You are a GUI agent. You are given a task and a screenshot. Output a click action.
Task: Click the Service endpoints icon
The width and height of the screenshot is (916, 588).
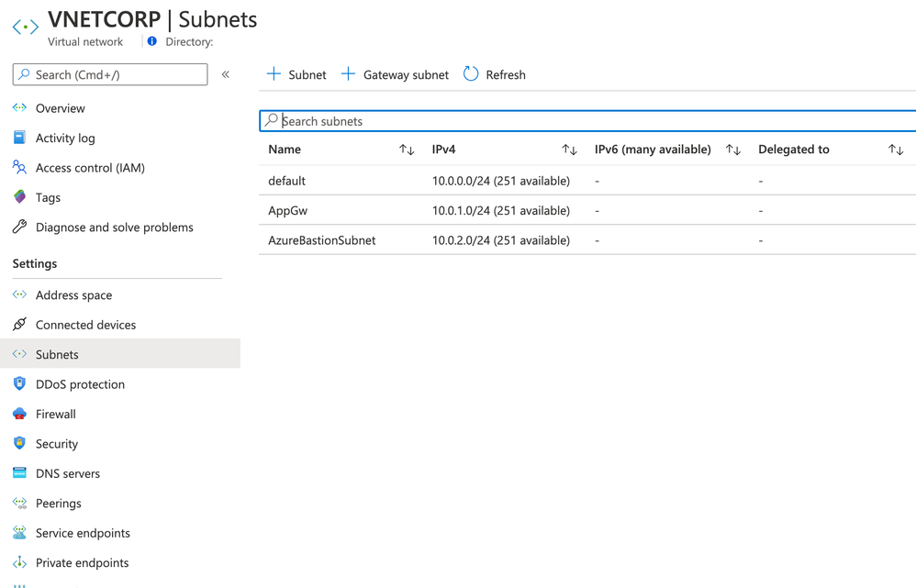coord(19,533)
